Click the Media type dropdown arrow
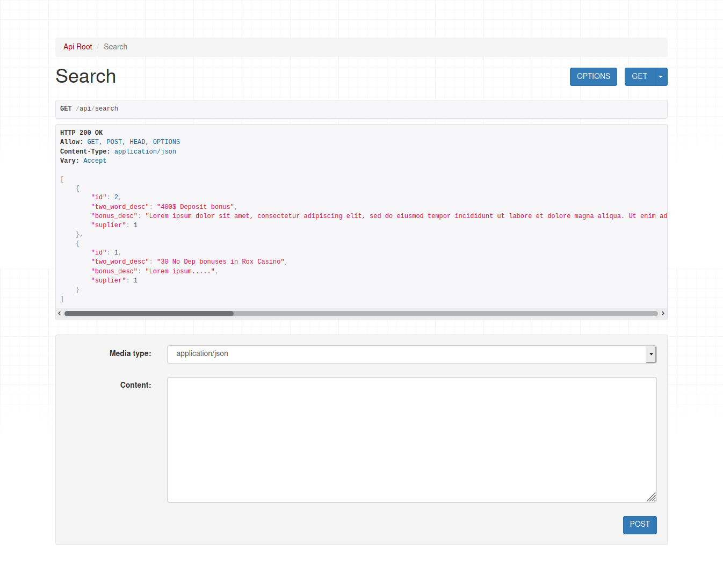The height and width of the screenshot is (588, 723). (651, 354)
